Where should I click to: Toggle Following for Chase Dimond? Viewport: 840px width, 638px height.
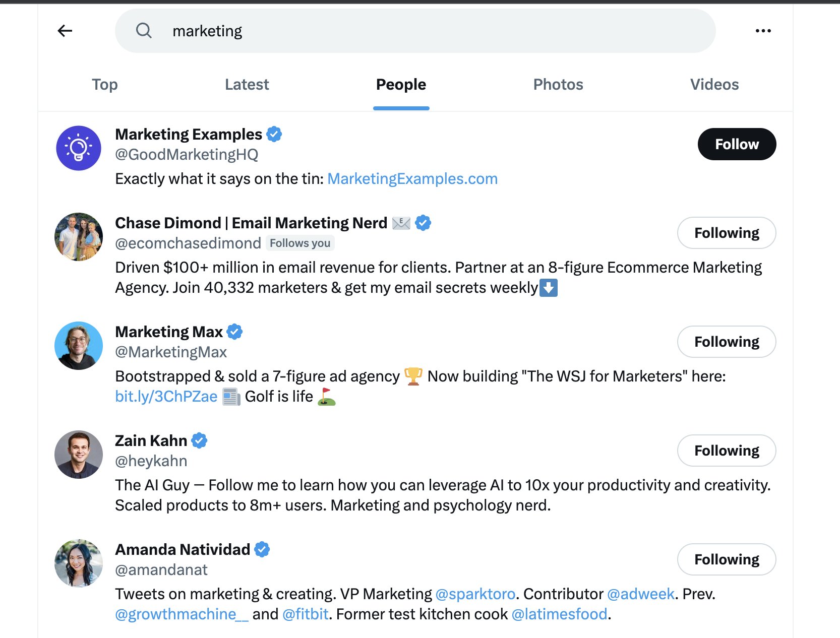coord(727,233)
